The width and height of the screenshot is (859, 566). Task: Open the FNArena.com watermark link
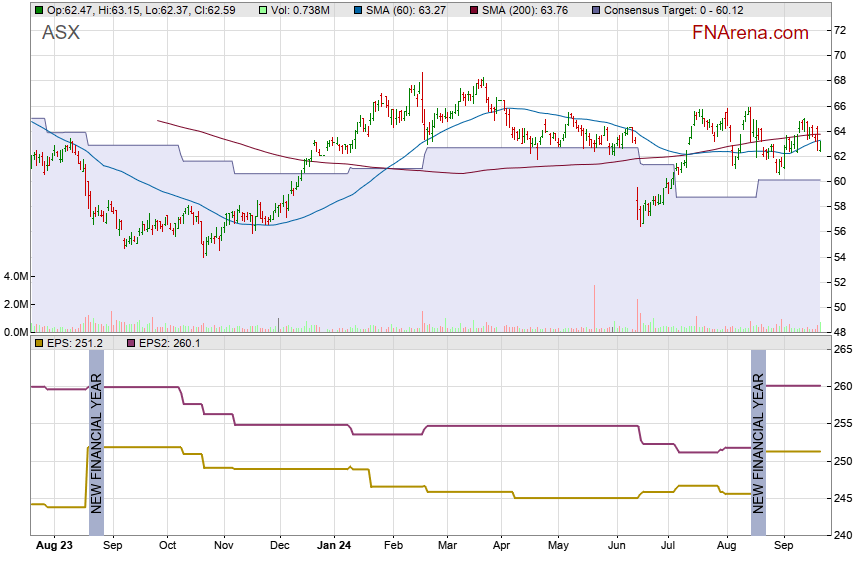(x=750, y=33)
